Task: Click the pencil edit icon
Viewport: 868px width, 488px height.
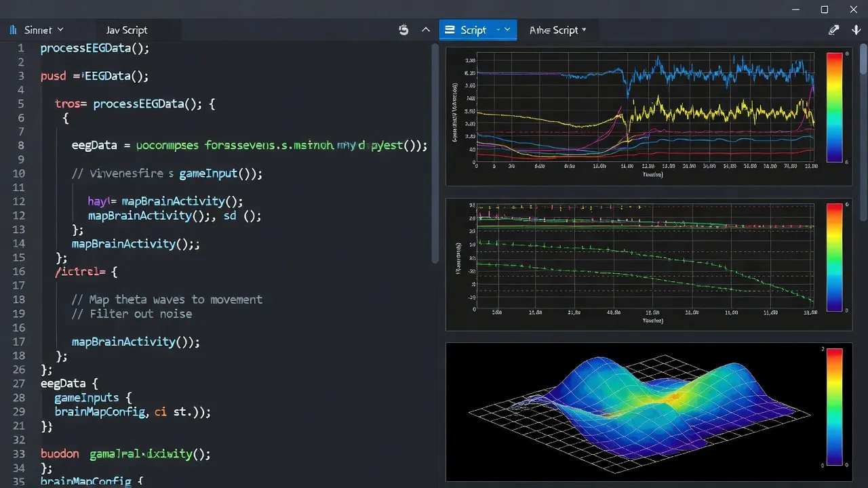Action: 834,30
